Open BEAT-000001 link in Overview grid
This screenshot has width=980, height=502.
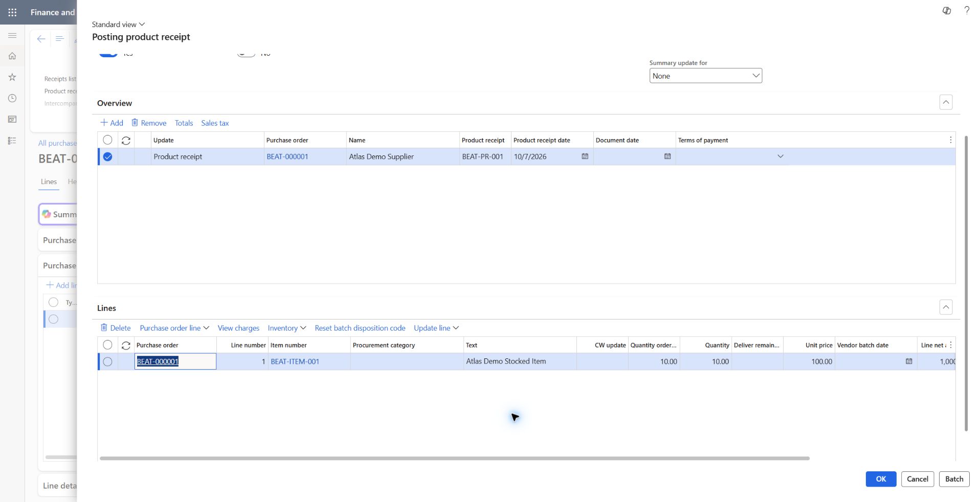click(x=287, y=156)
